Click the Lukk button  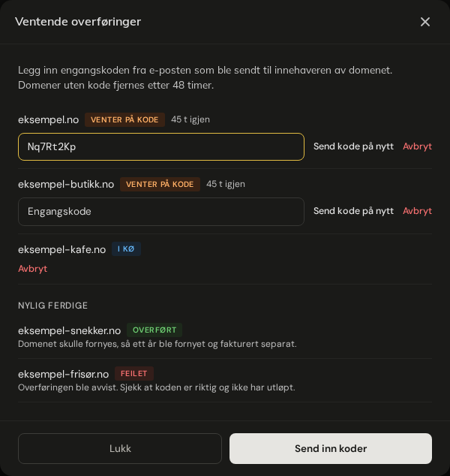coord(120,448)
